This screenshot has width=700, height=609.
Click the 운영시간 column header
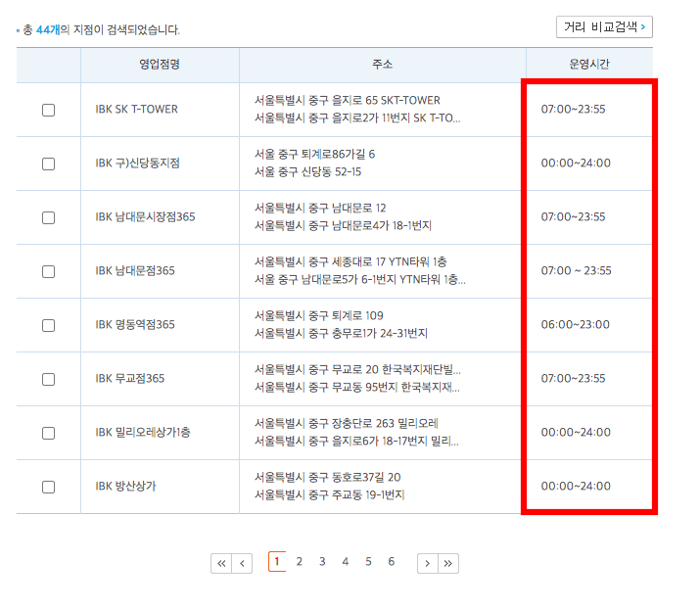click(589, 65)
